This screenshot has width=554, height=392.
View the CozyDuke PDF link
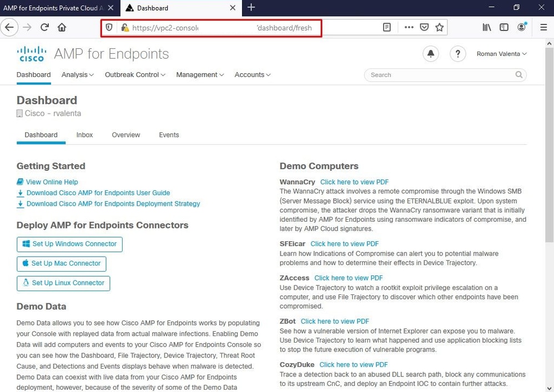click(354, 365)
